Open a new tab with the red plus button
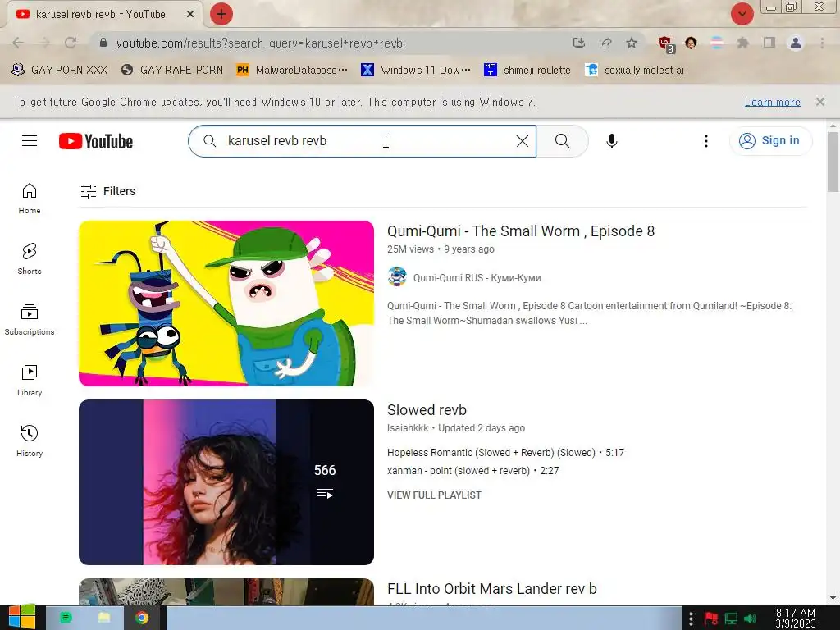This screenshot has width=840, height=630. point(221,14)
